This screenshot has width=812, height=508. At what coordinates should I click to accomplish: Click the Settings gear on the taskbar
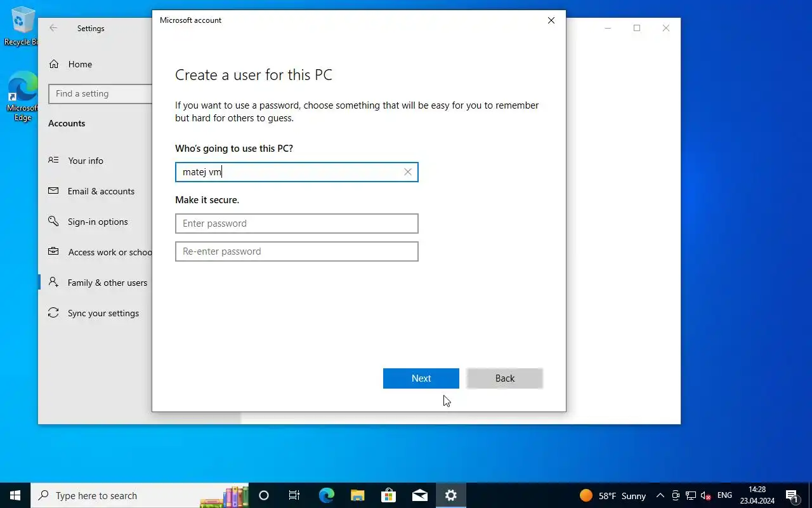[450, 495]
